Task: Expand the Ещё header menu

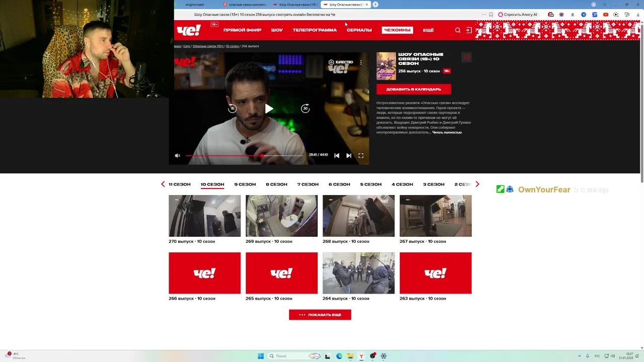Action: 428,30
